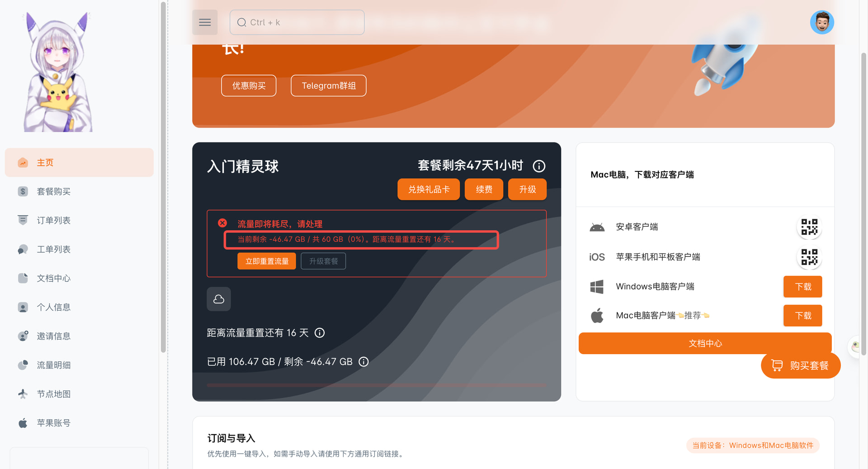
Task: Click the info icon beside 距离流量重置还有 16 天
Action: [320, 333]
